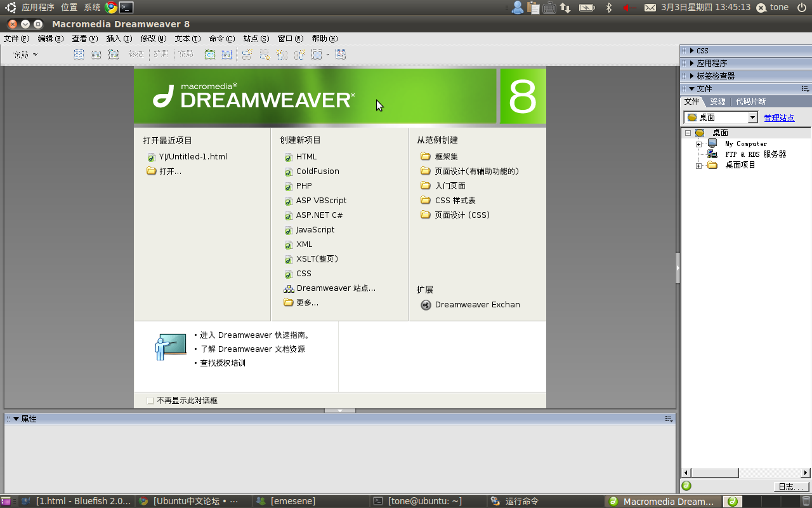
Task: Click 进入 Dreamweaver 快速指南 link
Action: (x=254, y=335)
